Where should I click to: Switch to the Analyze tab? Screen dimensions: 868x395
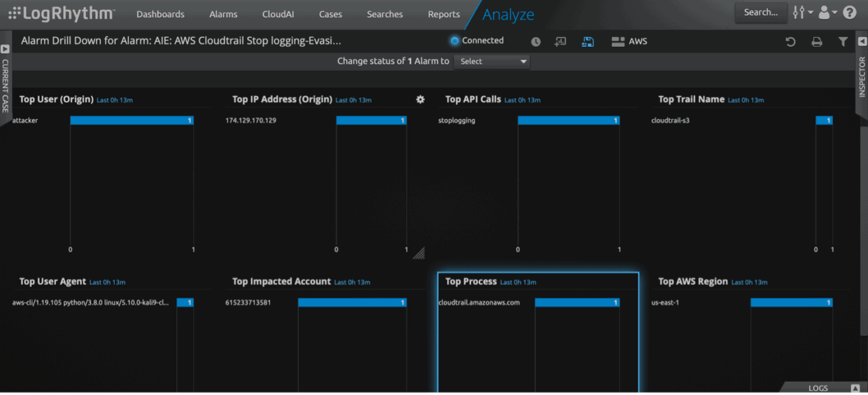(508, 14)
